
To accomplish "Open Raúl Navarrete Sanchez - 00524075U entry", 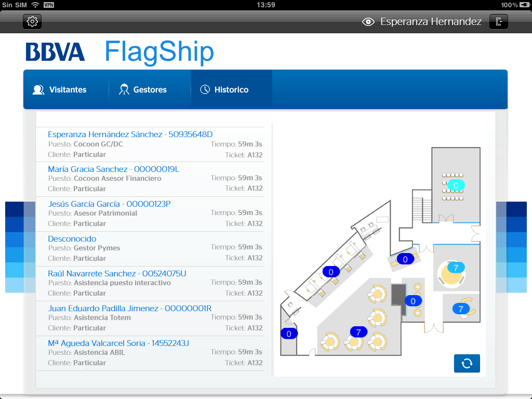I will click(x=150, y=284).
